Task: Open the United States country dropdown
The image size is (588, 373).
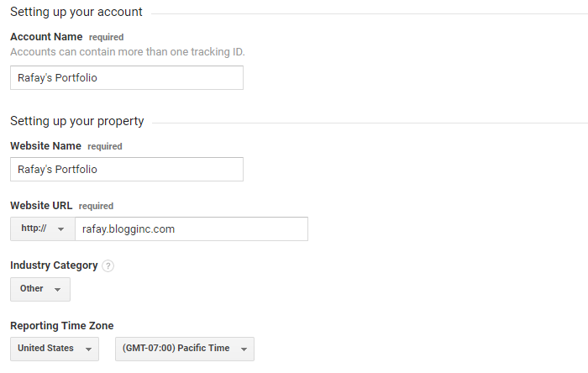Action: point(55,349)
